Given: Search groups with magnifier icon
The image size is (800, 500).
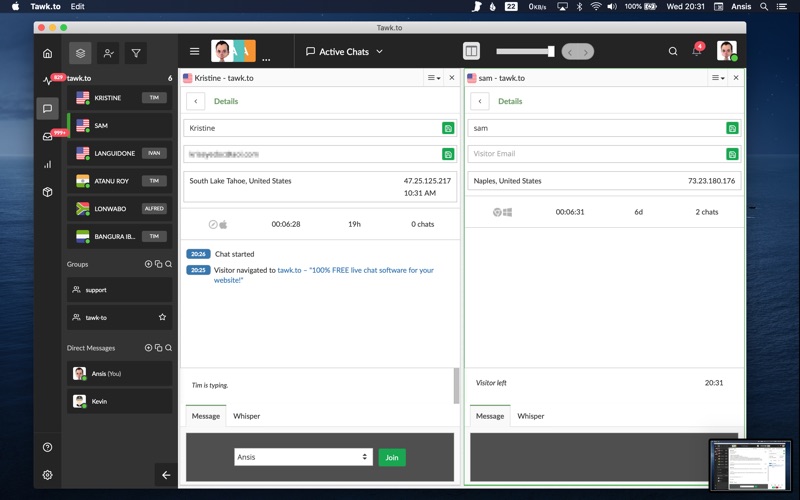Looking at the screenshot, I should [x=168, y=264].
